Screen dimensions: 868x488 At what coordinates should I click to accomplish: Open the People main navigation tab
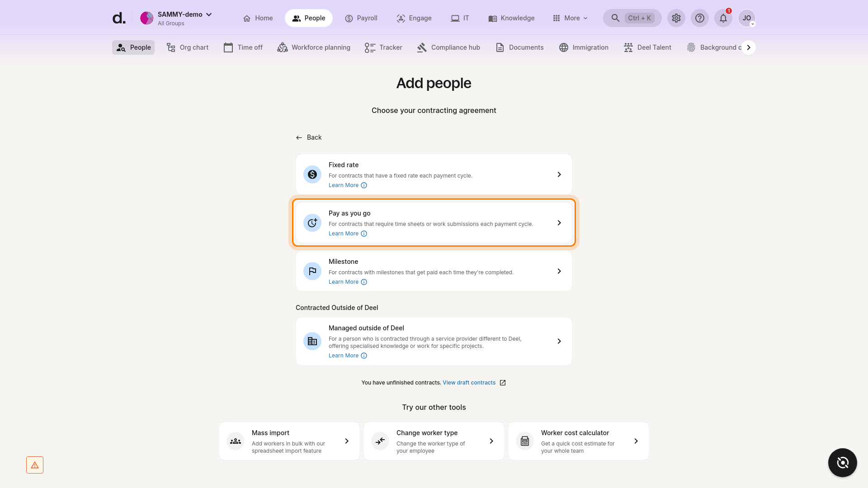pyautogui.click(x=309, y=18)
